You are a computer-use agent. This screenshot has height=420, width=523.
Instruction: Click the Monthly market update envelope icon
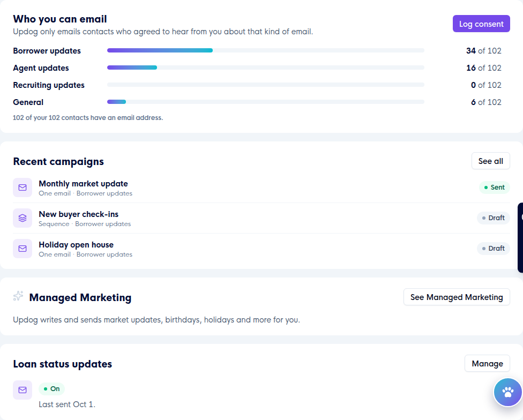23,187
